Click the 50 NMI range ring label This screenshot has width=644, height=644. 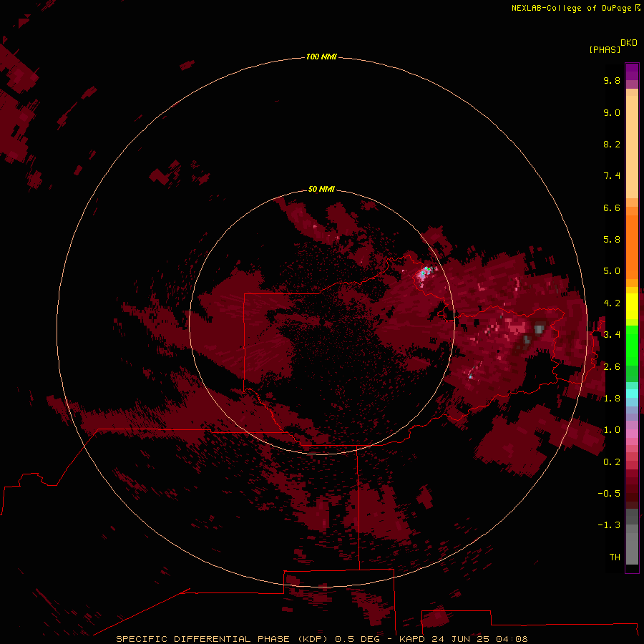[x=321, y=189]
